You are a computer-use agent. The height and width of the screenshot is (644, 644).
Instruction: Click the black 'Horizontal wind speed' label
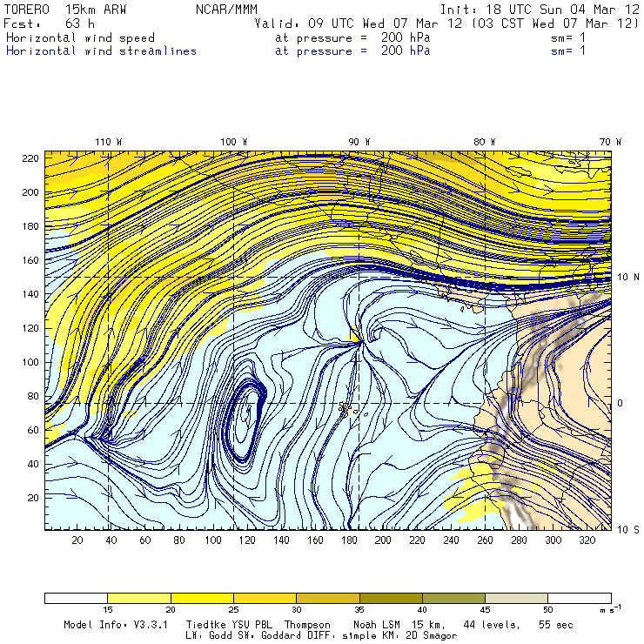point(80,37)
